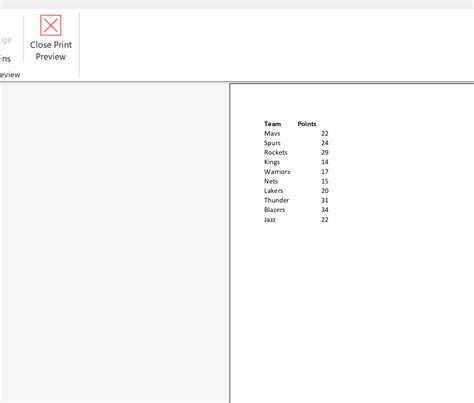Select the Nets team cell
Image resolution: width=474 pixels, height=403 pixels.
tap(271, 181)
